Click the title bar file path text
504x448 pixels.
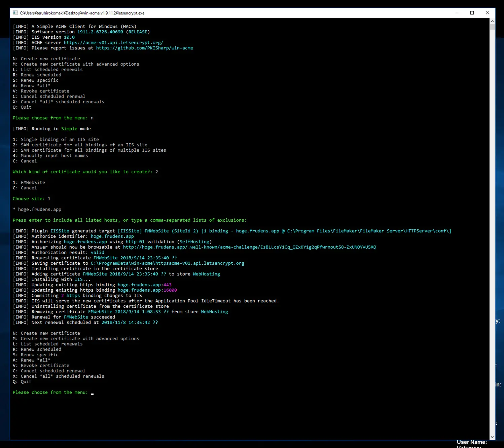tap(82, 13)
